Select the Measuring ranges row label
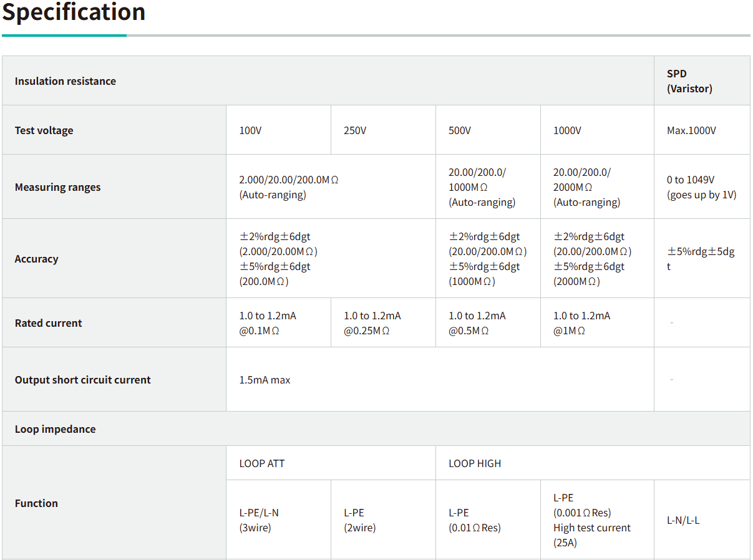Screen dimensions: 753x560 coord(57,187)
